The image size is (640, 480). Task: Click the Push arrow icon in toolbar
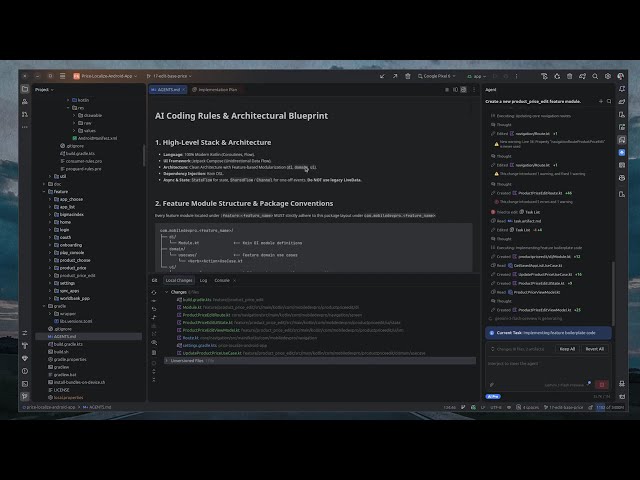[395, 76]
